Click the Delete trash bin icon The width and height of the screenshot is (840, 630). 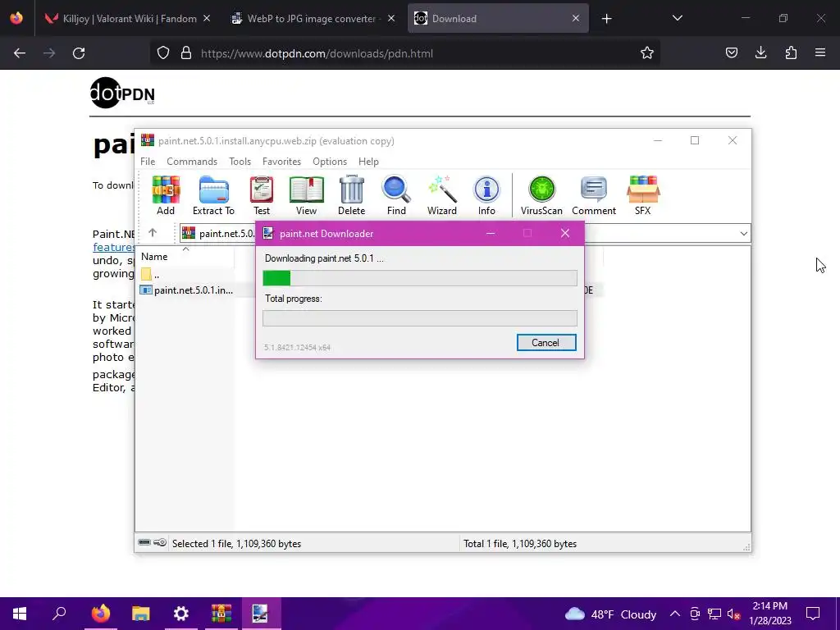click(x=351, y=195)
